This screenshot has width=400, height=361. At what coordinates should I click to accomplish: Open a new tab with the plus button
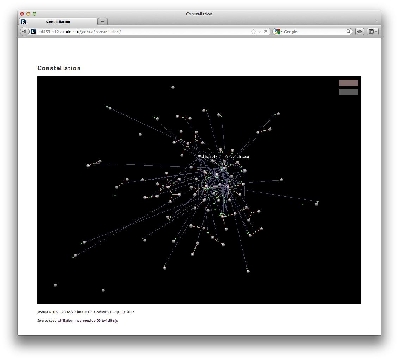pyautogui.click(x=102, y=21)
